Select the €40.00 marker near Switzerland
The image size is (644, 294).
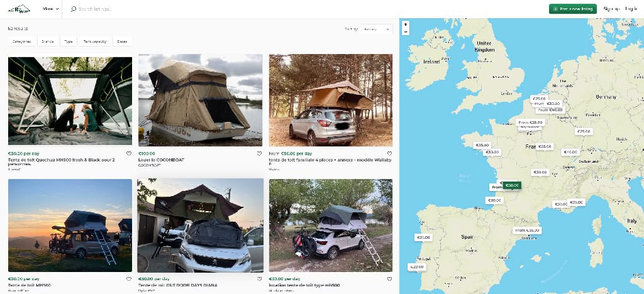coord(570,152)
